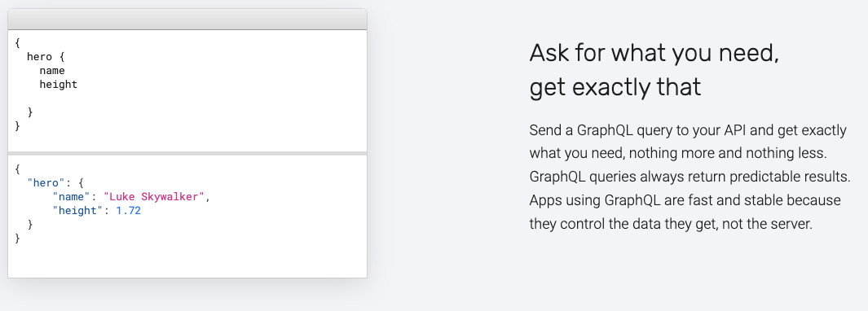Image resolution: width=868 pixels, height=311 pixels.
Task: Click the blank area below the JSON response
Action: [x=187, y=261]
